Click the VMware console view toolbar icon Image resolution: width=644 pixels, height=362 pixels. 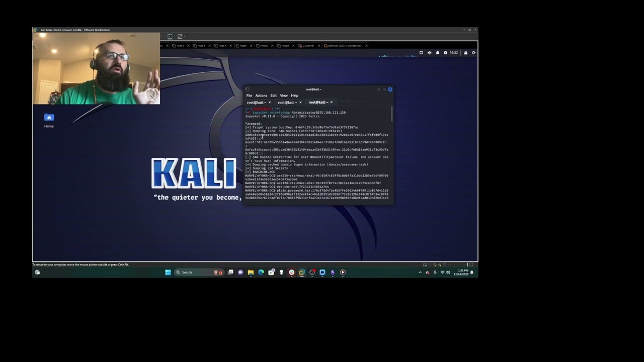[170, 36]
